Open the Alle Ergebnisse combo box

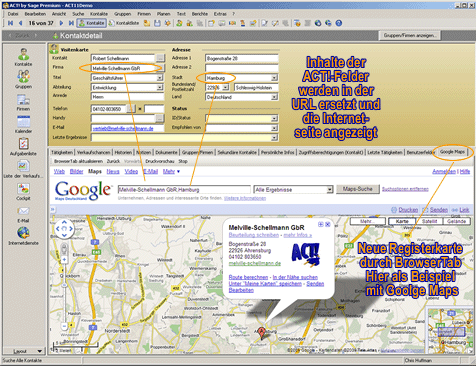coord(293,190)
